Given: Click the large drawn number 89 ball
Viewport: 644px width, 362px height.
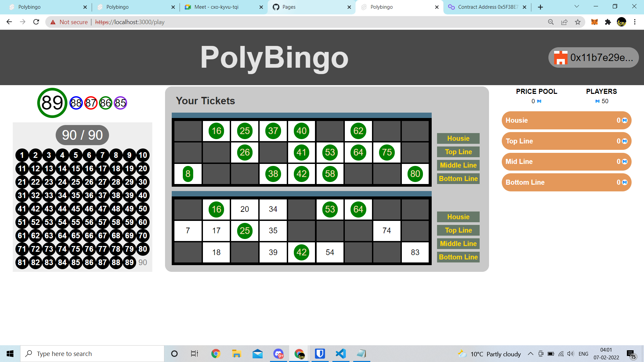Looking at the screenshot, I should [x=52, y=103].
